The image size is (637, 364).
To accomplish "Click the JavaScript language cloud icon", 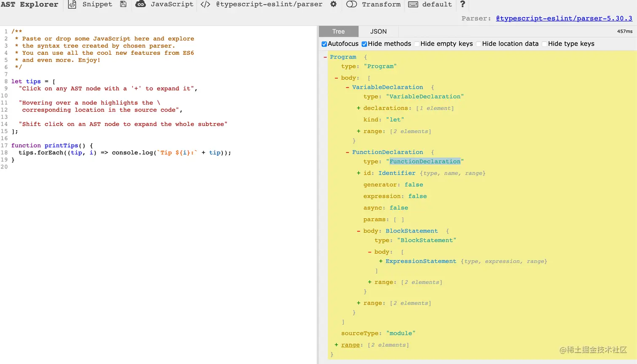I will click(140, 4).
